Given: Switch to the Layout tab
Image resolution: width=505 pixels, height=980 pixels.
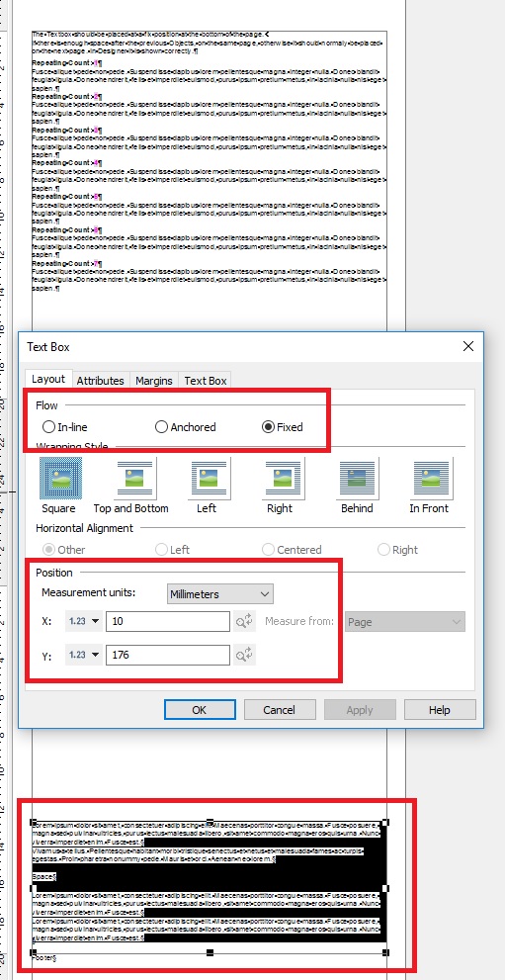Looking at the screenshot, I should coord(48,379).
